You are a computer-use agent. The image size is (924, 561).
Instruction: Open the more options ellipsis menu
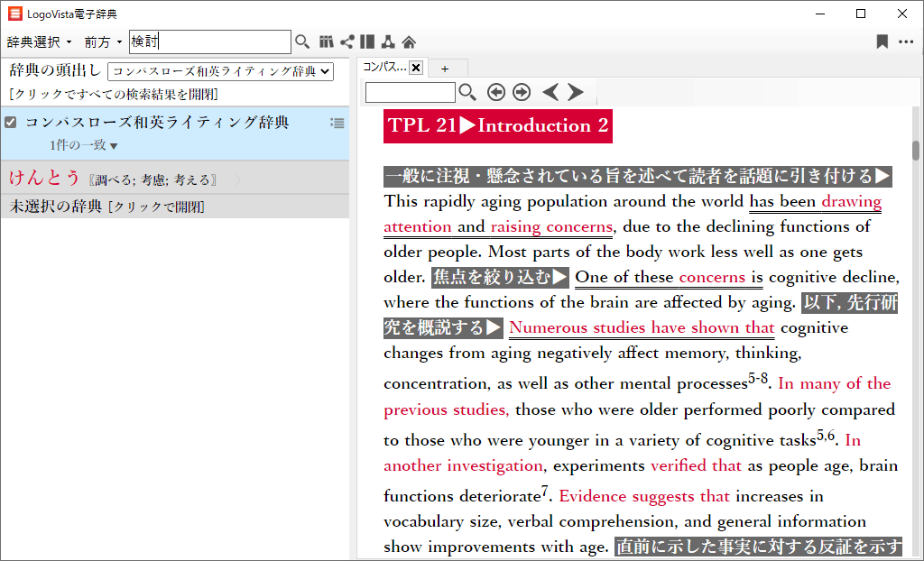tap(905, 41)
